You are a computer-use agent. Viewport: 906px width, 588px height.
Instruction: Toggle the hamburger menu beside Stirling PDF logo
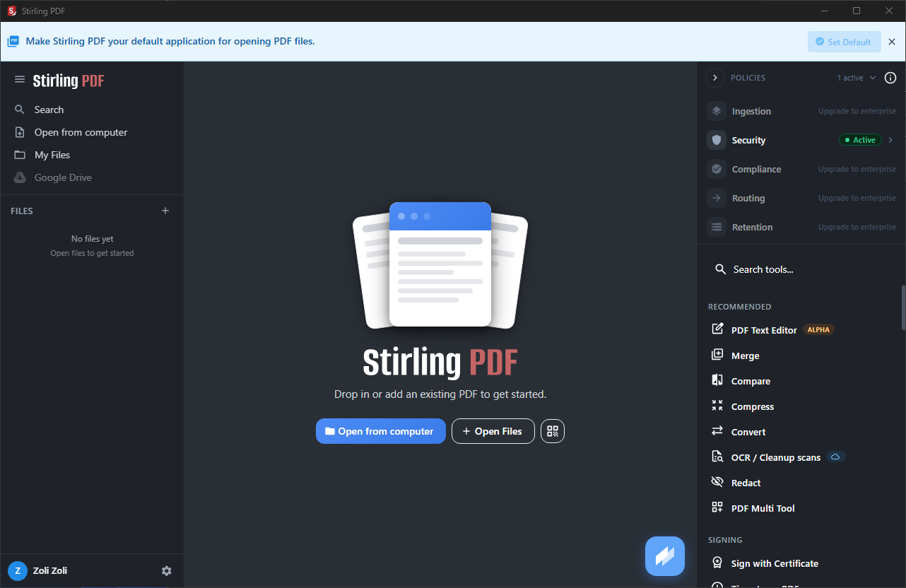[x=20, y=80]
